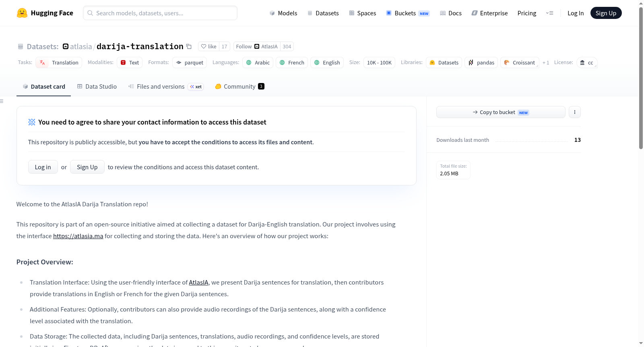Click the Hugging Face logo emoji
Viewport: 644px width, 347px height.
tap(22, 13)
